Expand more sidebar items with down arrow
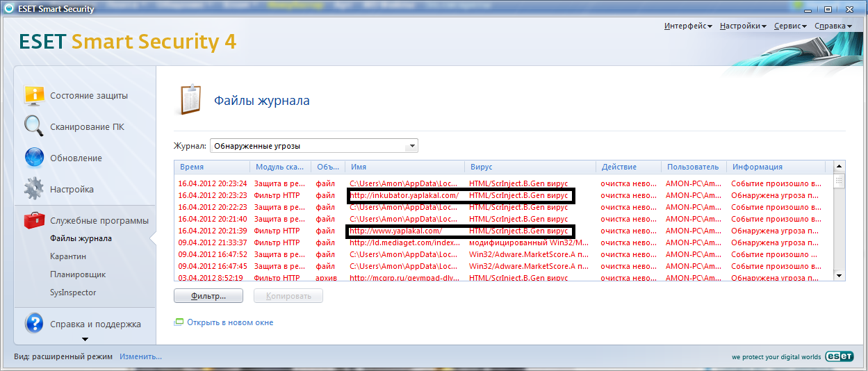This screenshot has width=868, height=371. pos(85,340)
